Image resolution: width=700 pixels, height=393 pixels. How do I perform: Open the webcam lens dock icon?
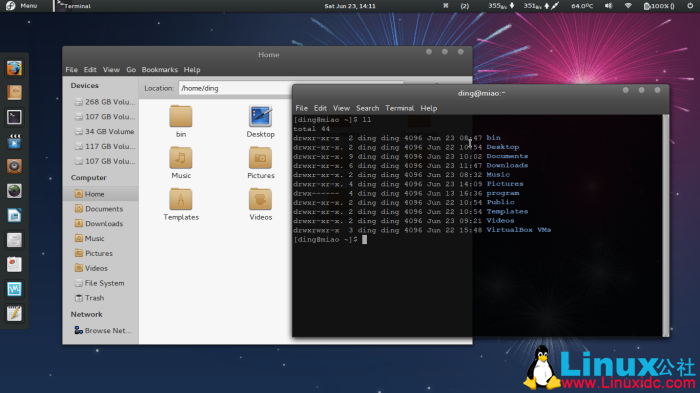pos(14,191)
